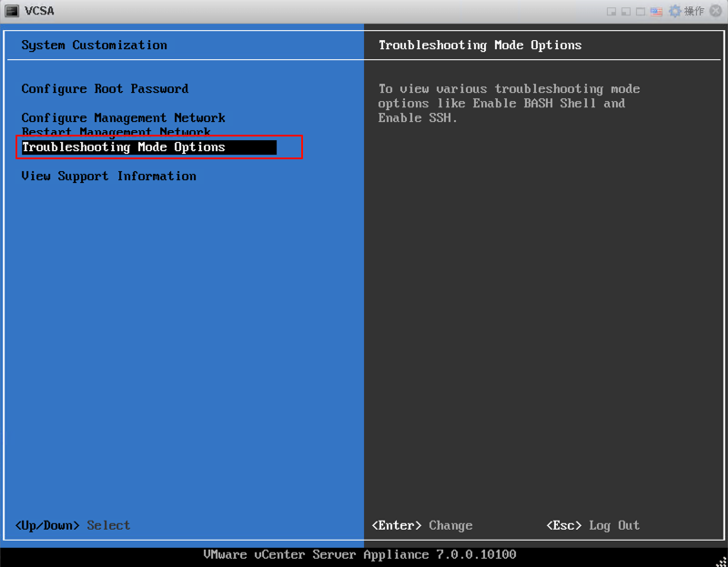Click the vCenter Server Appliance version text

point(364,554)
